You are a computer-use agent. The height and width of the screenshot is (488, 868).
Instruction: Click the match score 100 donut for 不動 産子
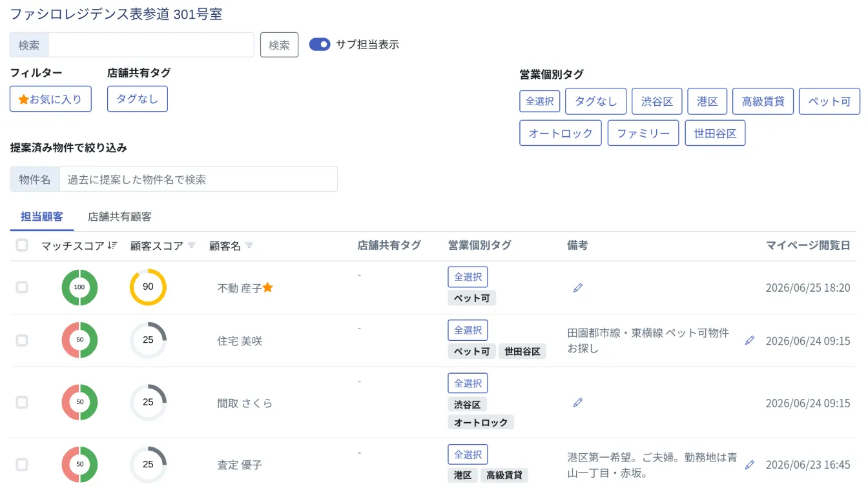79,287
